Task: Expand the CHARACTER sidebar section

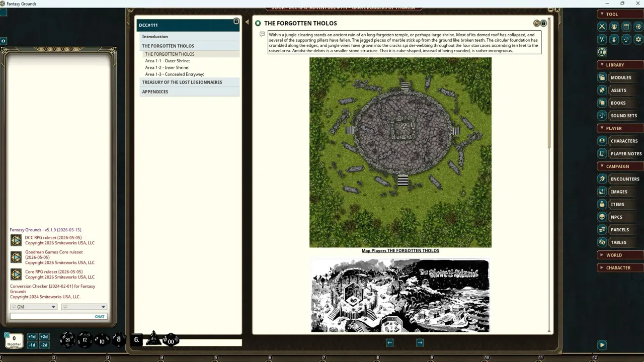Action: pos(620,267)
